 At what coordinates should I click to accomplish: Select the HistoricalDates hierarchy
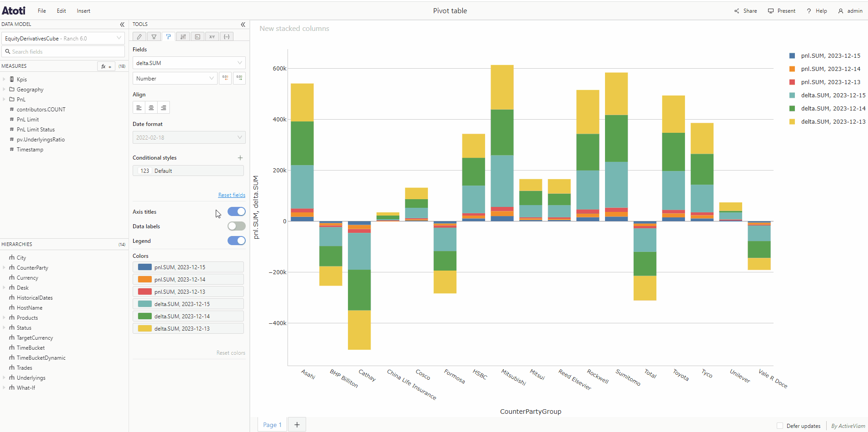pos(35,298)
